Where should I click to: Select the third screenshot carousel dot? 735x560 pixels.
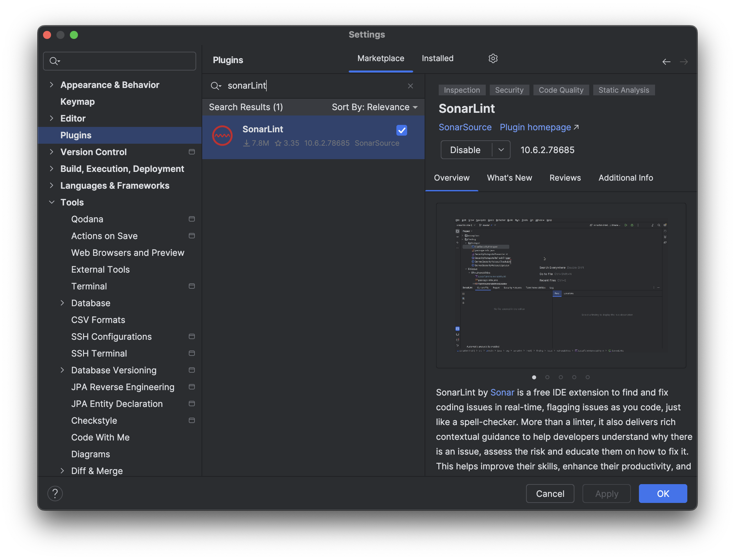click(561, 377)
